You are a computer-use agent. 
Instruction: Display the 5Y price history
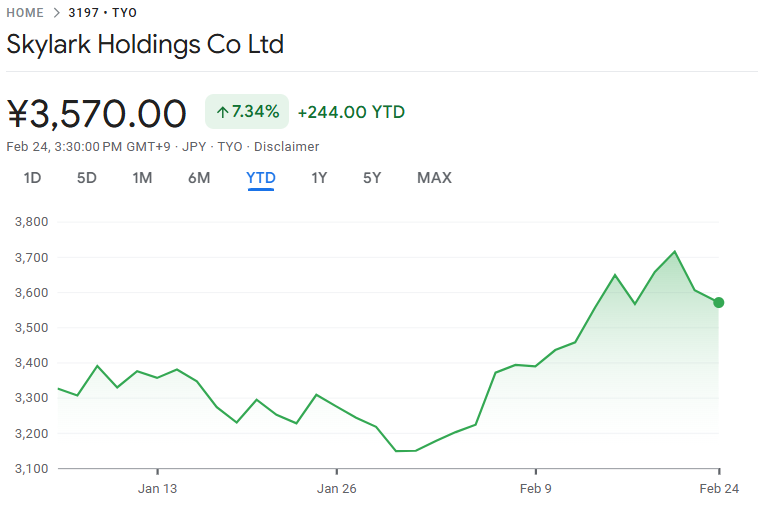pos(372,178)
